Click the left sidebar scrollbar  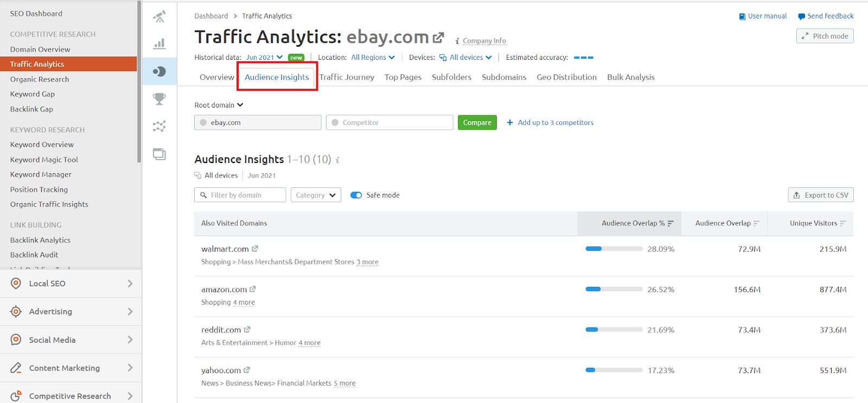[139, 81]
